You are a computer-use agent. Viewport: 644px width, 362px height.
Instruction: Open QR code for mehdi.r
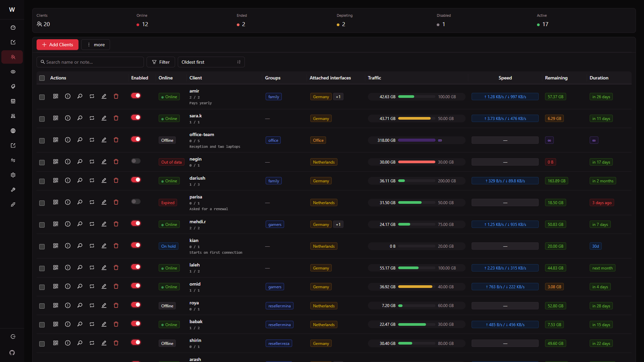pos(56,224)
